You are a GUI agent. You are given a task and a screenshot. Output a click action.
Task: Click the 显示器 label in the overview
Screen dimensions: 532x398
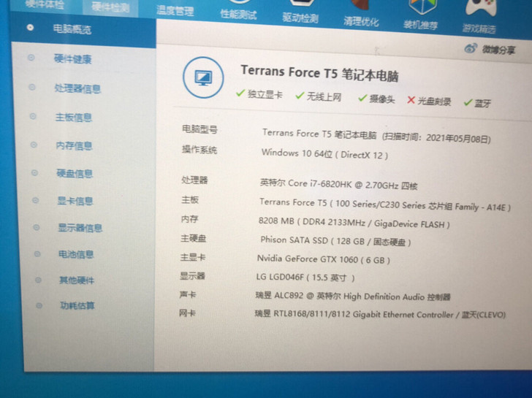pyautogui.click(x=192, y=276)
